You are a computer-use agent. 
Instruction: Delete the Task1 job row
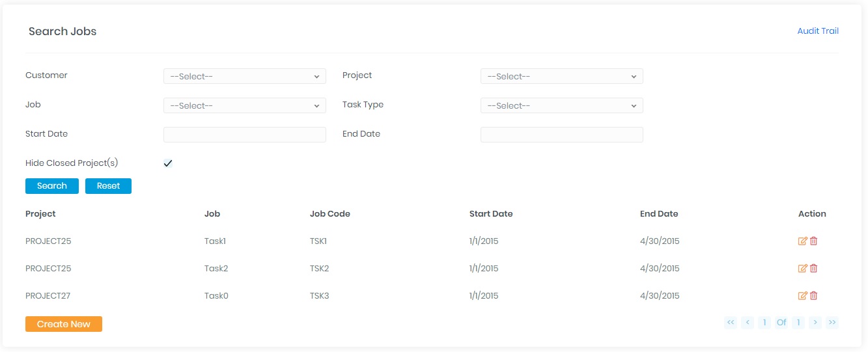point(814,241)
